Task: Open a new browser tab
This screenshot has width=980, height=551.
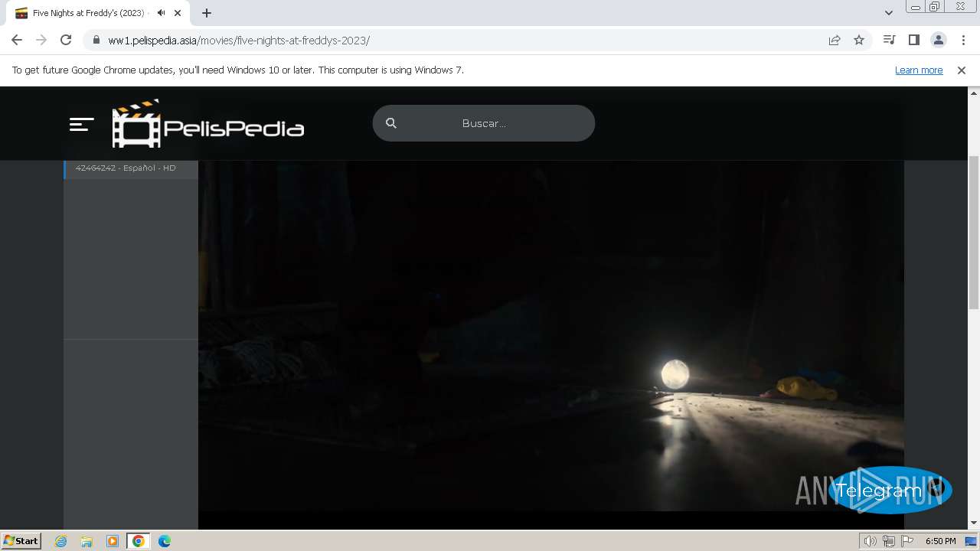Action: click(207, 13)
